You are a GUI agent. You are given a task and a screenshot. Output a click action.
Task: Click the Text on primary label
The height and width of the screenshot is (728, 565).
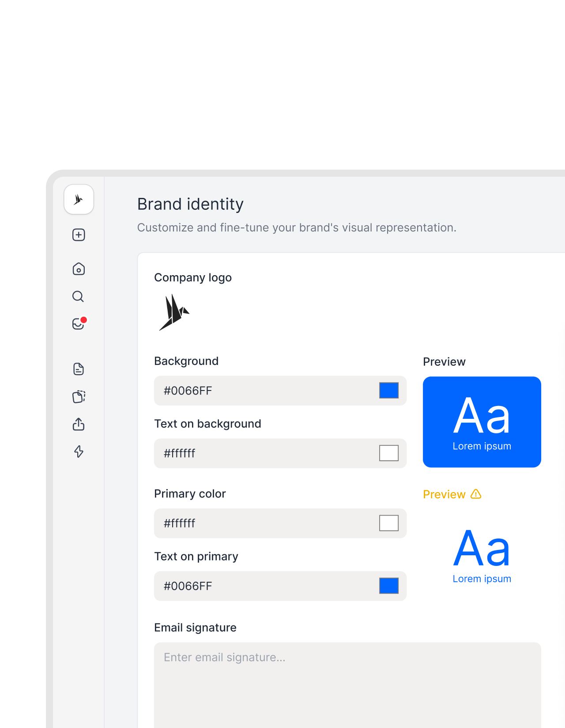coord(196,556)
